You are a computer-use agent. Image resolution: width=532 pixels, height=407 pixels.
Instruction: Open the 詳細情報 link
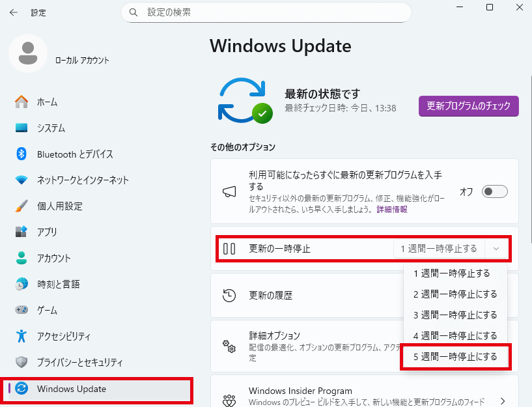(x=392, y=210)
